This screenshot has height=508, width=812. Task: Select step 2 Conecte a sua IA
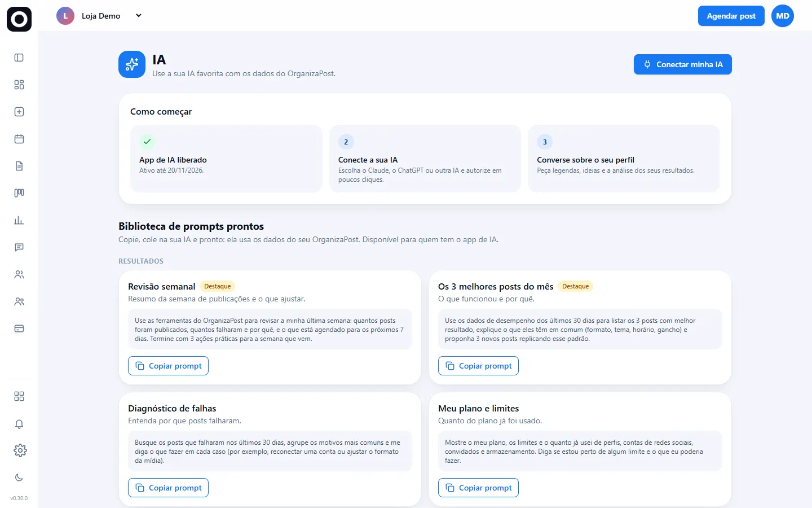(x=425, y=159)
